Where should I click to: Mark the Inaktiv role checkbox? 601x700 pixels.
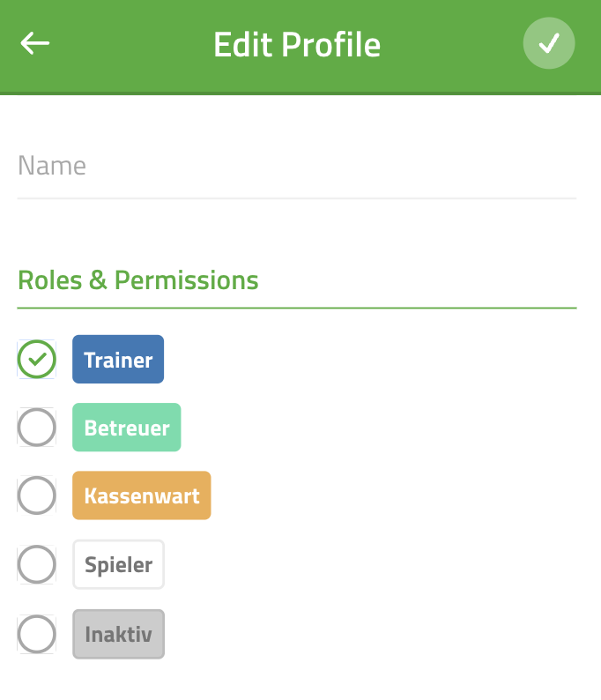coord(37,634)
